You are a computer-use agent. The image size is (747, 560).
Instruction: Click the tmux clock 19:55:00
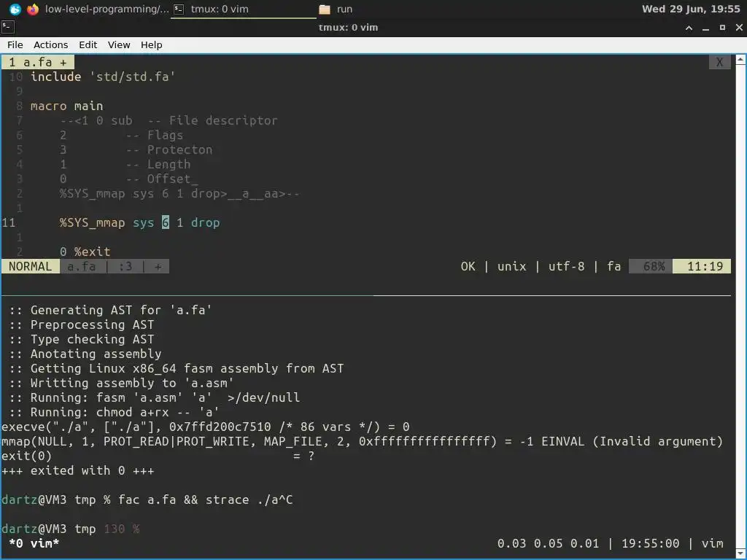point(650,543)
